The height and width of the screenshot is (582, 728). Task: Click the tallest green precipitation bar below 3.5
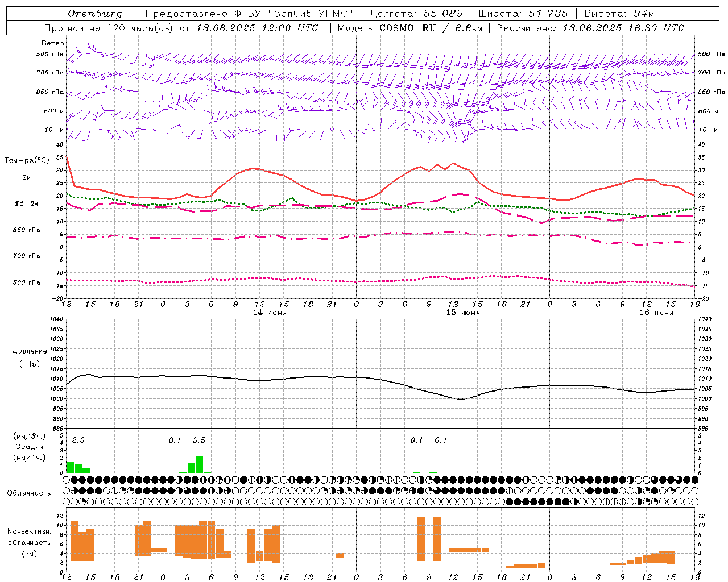point(199,464)
